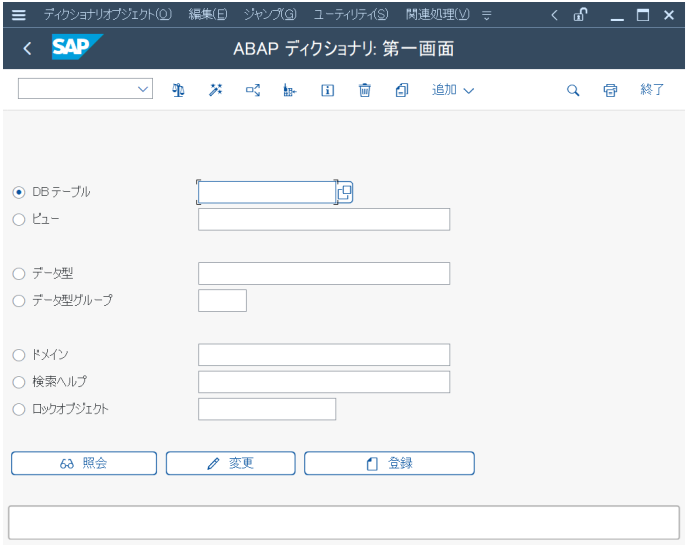Screen dimensions: 690x550
Task: Expand the menu bar overflow icon
Action: coord(486,15)
